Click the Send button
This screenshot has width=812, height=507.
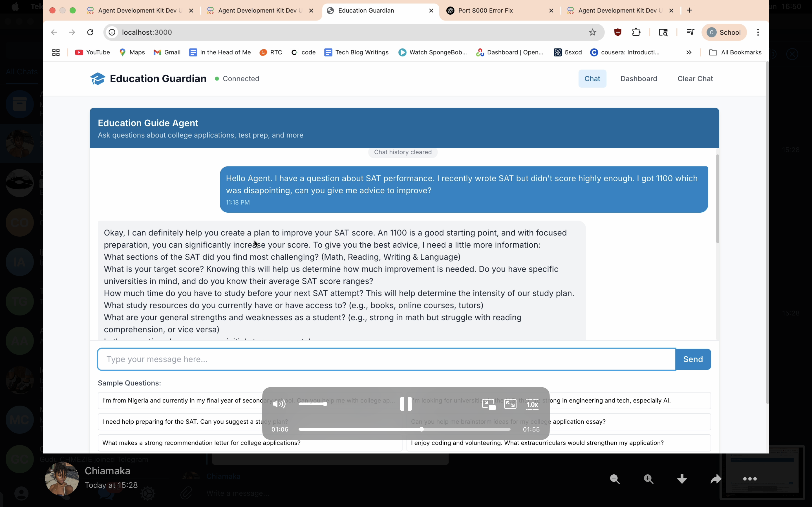tap(693, 359)
